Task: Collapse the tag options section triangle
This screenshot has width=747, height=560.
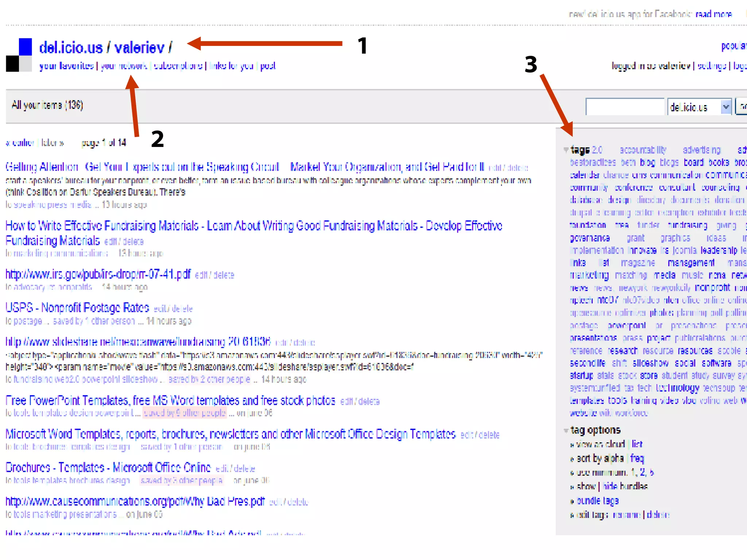Action: pyautogui.click(x=566, y=431)
